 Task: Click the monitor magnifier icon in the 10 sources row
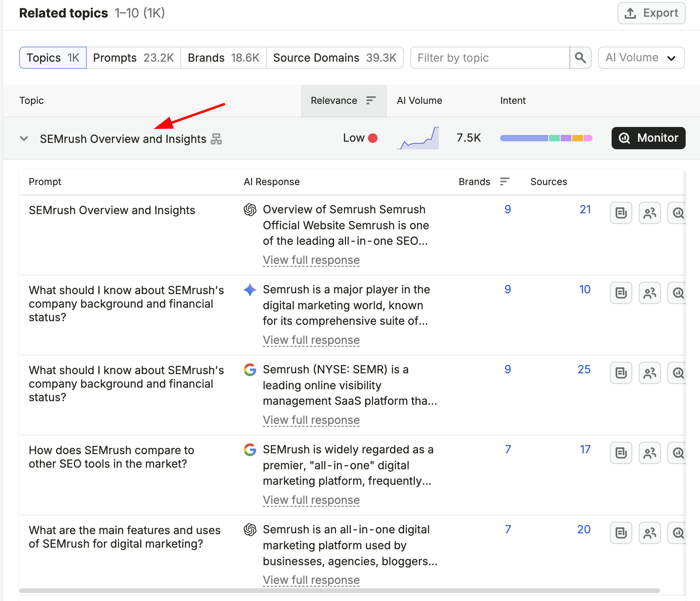point(678,293)
